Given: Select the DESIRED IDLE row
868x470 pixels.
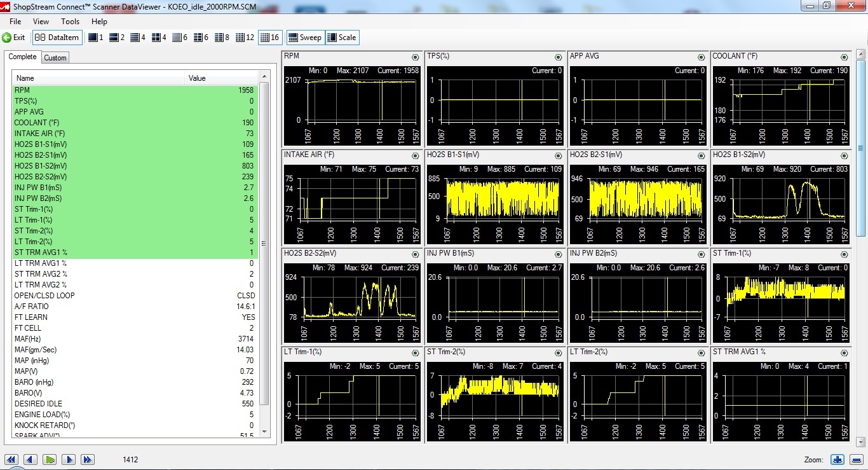Looking at the screenshot, I should point(135,404).
